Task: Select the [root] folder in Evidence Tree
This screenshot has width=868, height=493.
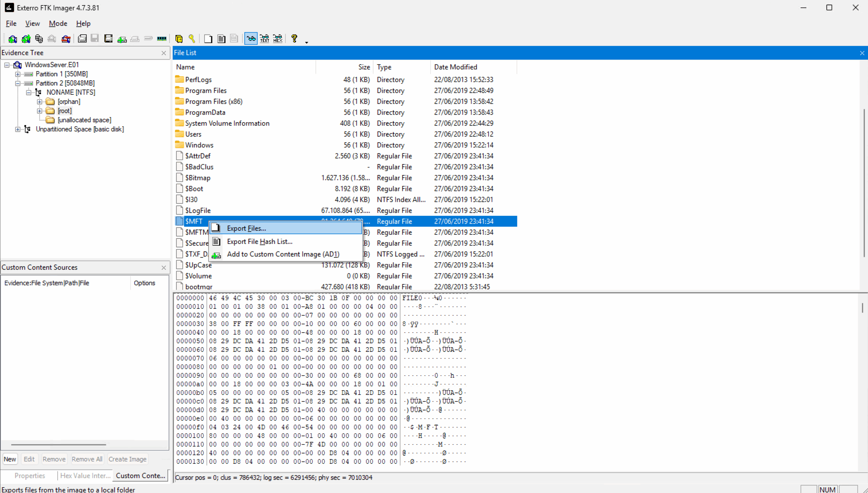Action: point(64,111)
